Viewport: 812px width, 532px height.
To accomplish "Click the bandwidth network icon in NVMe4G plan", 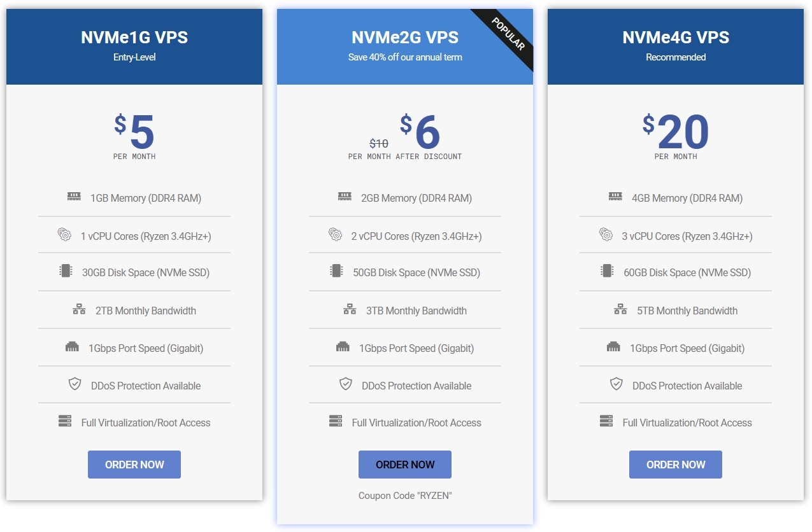I will point(620,310).
